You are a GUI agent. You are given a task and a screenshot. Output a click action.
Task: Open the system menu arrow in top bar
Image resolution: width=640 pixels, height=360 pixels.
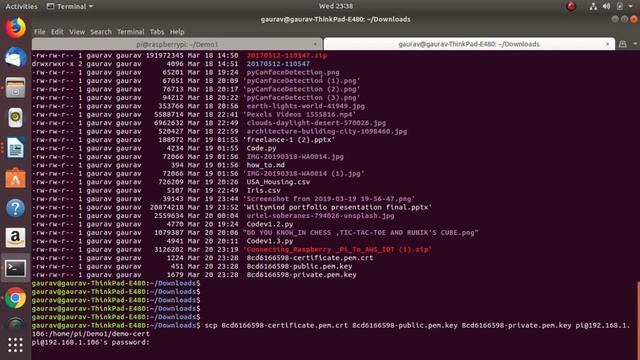click(x=631, y=6)
